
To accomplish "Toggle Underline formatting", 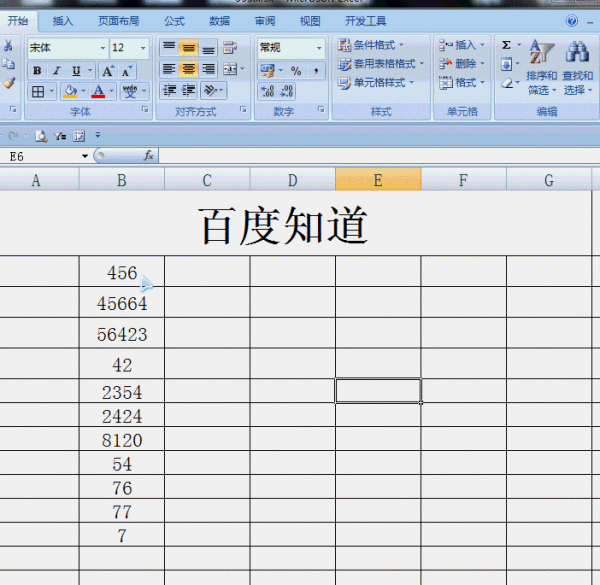I will coord(76,71).
